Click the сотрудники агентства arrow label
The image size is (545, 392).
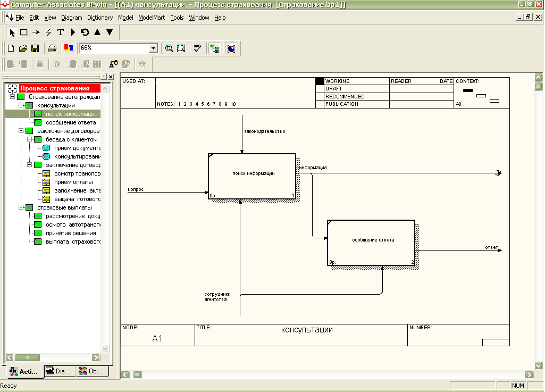point(217,297)
